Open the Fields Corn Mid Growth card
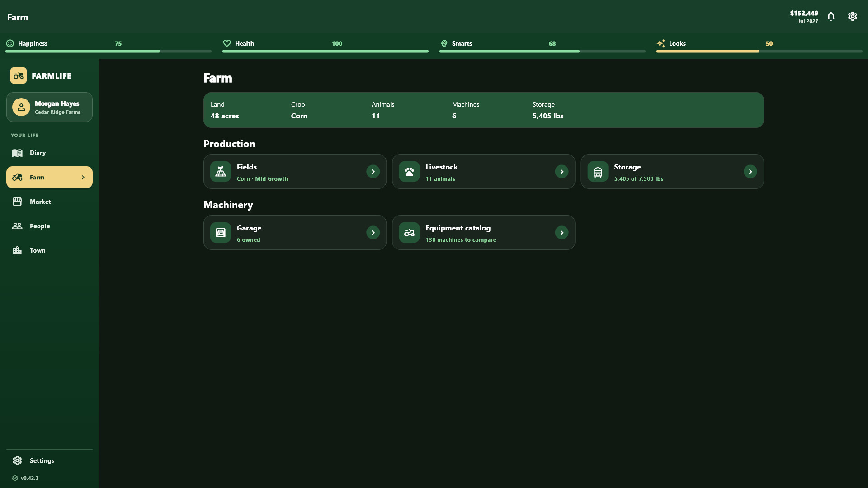This screenshot has height=488, width=868. click(295, 172)
